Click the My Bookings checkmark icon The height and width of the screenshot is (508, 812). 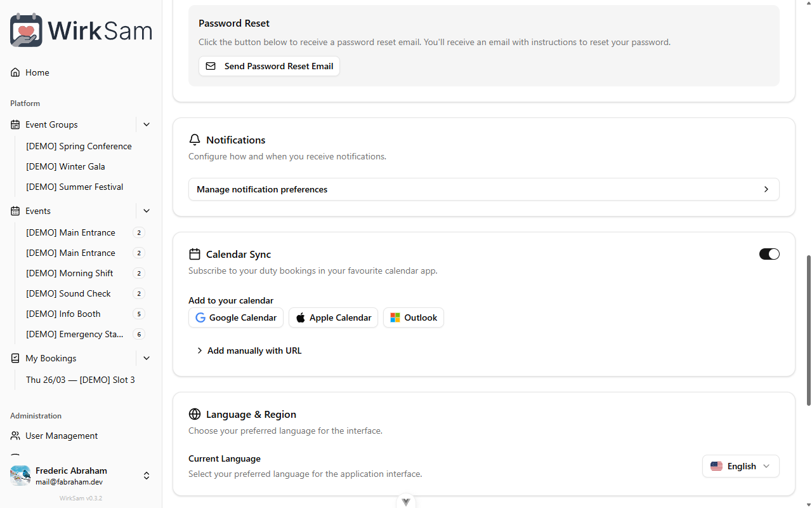tap(15, 358)
